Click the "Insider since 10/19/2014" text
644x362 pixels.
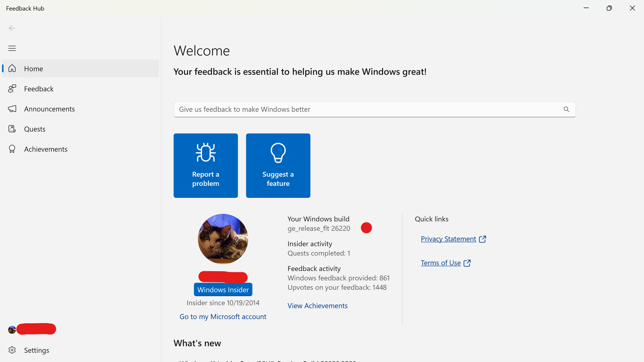223,303
